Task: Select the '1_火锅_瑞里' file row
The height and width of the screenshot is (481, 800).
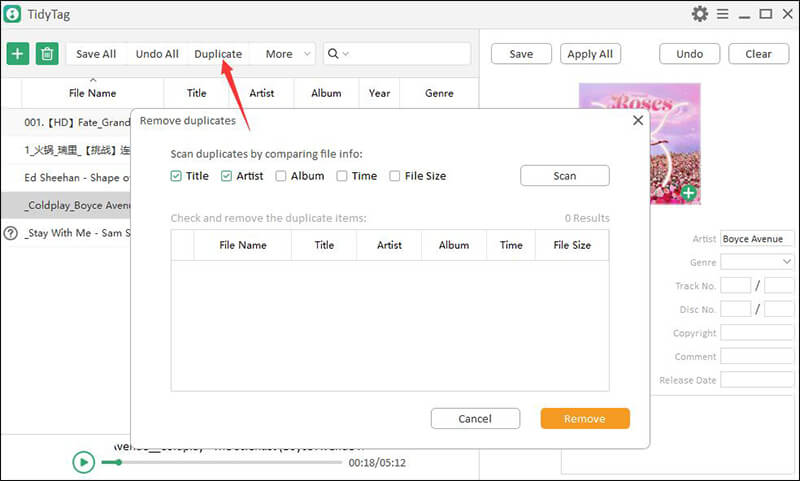Action: pos(66,150)
